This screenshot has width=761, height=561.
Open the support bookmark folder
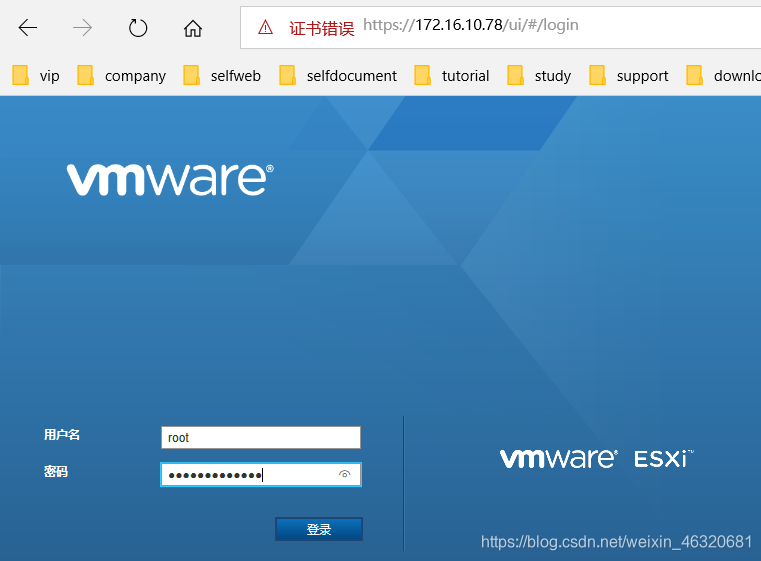coord(629,76)
